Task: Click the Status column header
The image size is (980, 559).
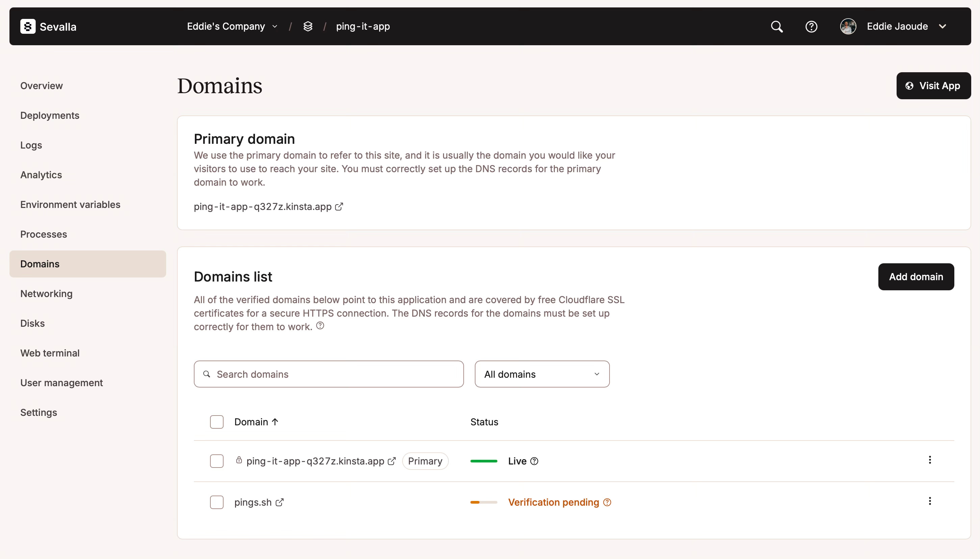Action: pyautogui.click(x=484, y=422)
